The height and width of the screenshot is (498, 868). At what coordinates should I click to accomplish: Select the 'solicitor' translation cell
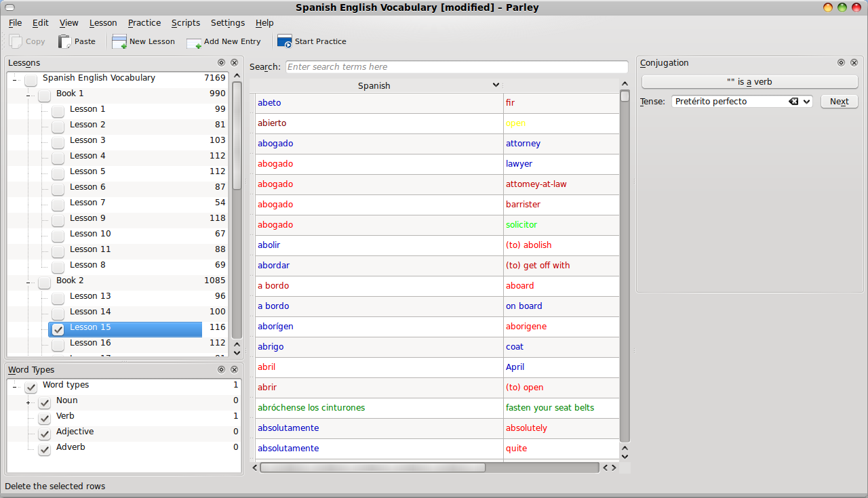tap(561, 225)
